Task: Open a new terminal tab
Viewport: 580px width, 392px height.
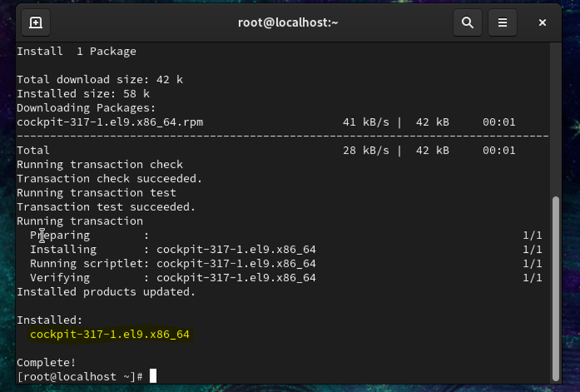Action: pyautogui.click(x=36, y=23)
